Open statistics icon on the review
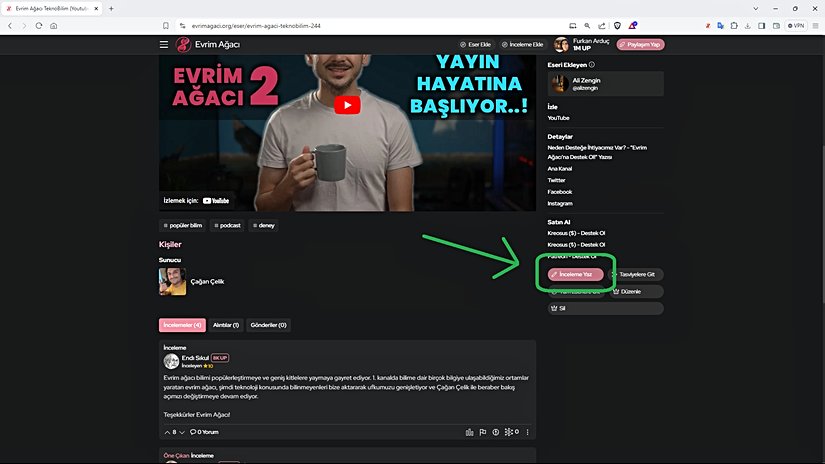 [x=469, y=432]
